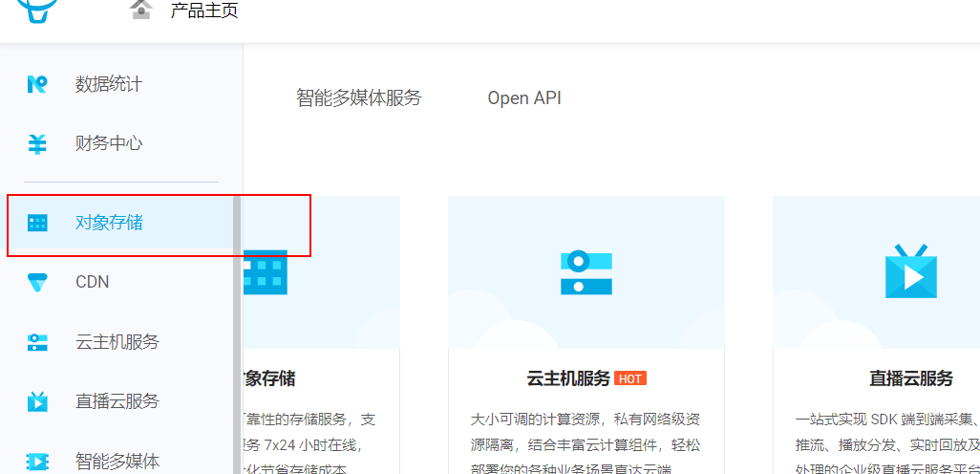Click the HOT badge next to 云主机服务
This screenshot has width=980, height=474.
630,378
